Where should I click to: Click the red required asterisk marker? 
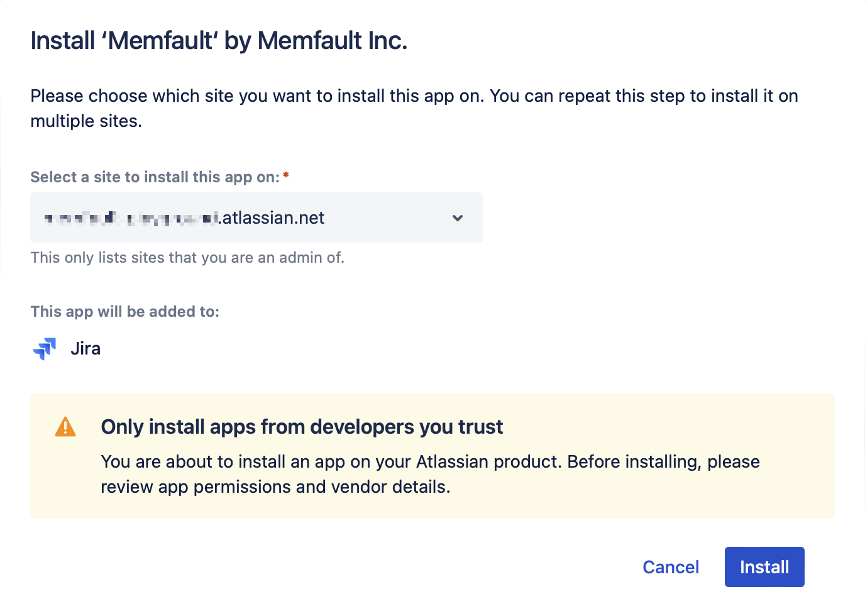click(x=286, y=176)
